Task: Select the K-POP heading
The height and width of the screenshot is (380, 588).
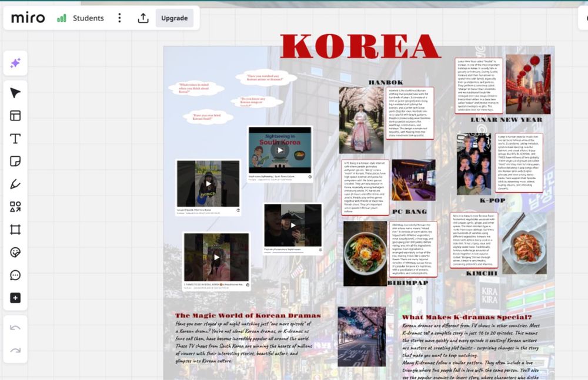Action: tap(492, 200)
